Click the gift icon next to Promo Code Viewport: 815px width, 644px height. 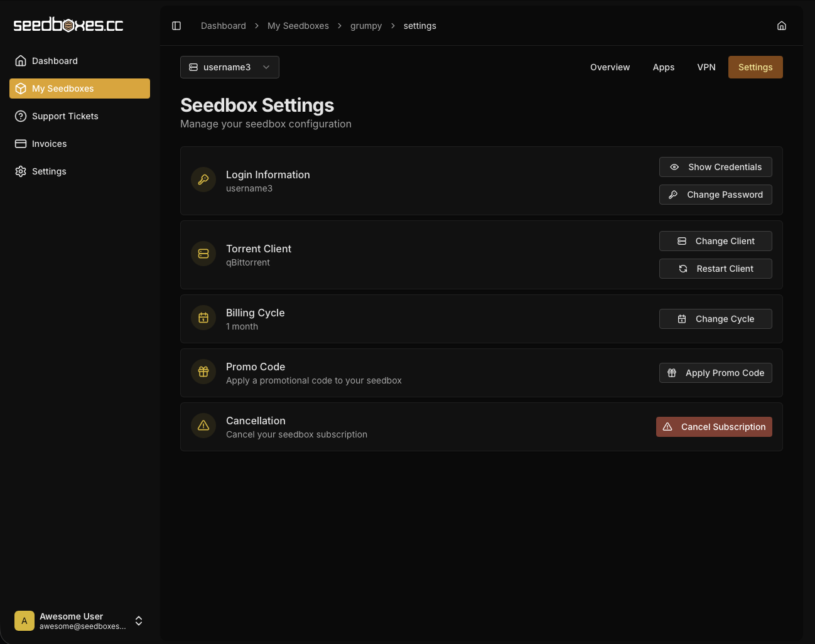coord(203,372)
